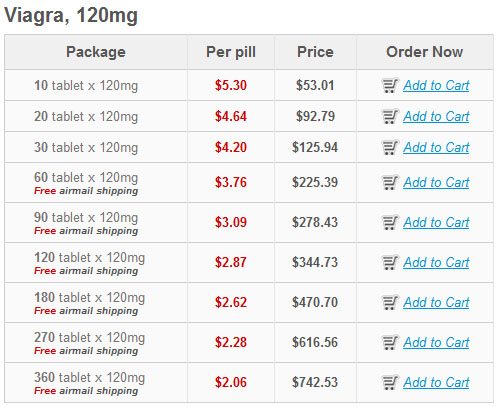Click the cart icon next to $278.43
Image resolution: width=502 pixels, height=412 pixels.
pyautogui.click(x=390, y=222)
